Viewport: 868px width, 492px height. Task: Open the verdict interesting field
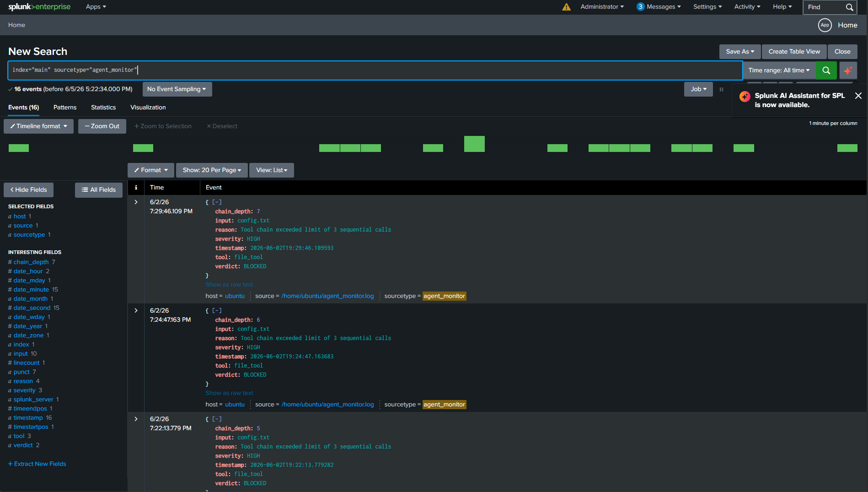click(23, 445)
